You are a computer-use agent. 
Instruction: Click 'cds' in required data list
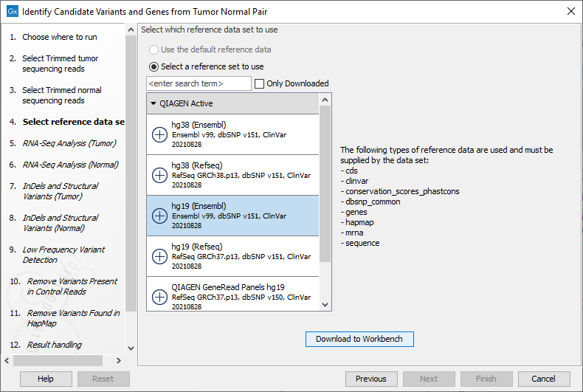[x=351, y=171]
